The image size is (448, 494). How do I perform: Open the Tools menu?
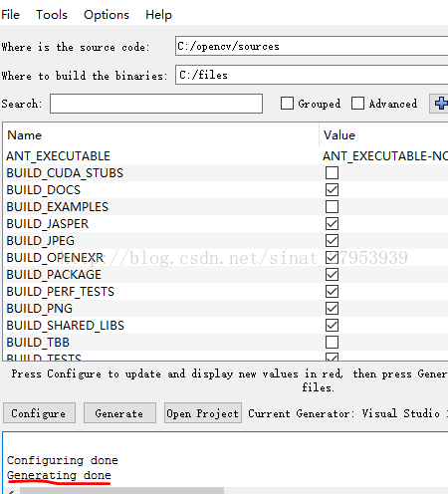click(52, 15)
